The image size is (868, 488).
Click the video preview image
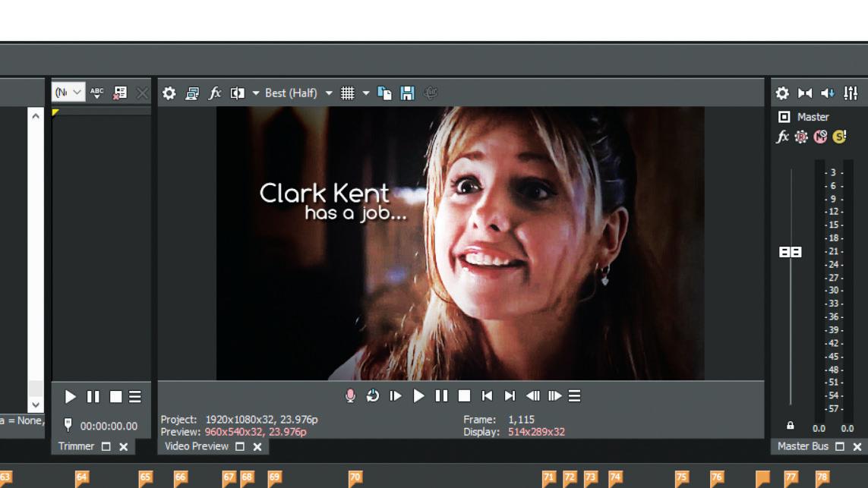[x=460, y=244]
